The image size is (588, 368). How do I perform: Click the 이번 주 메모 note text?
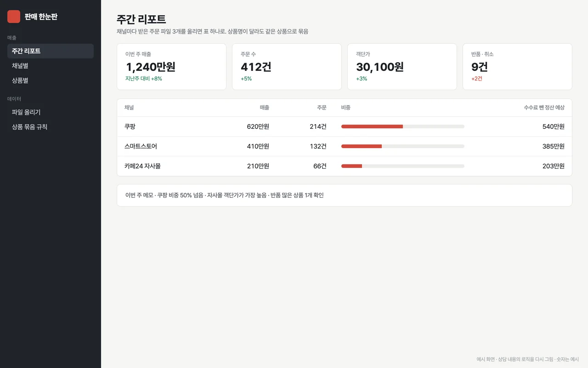(225, 195)
